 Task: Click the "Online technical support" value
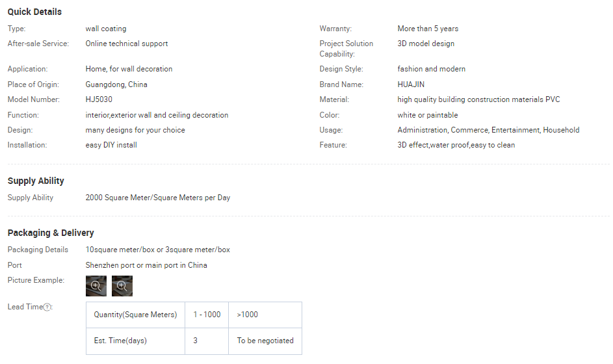(x=127, y=44)
